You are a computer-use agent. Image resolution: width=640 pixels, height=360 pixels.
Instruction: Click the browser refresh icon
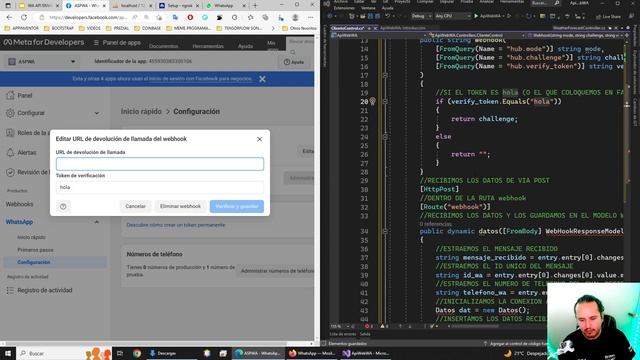24,18
